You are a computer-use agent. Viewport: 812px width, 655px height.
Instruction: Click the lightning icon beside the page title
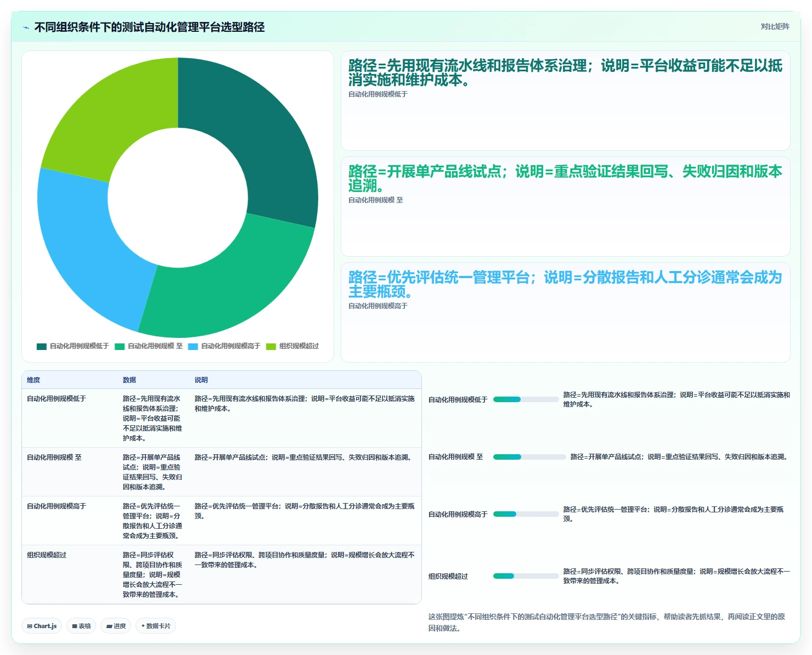tap(26, 27)
